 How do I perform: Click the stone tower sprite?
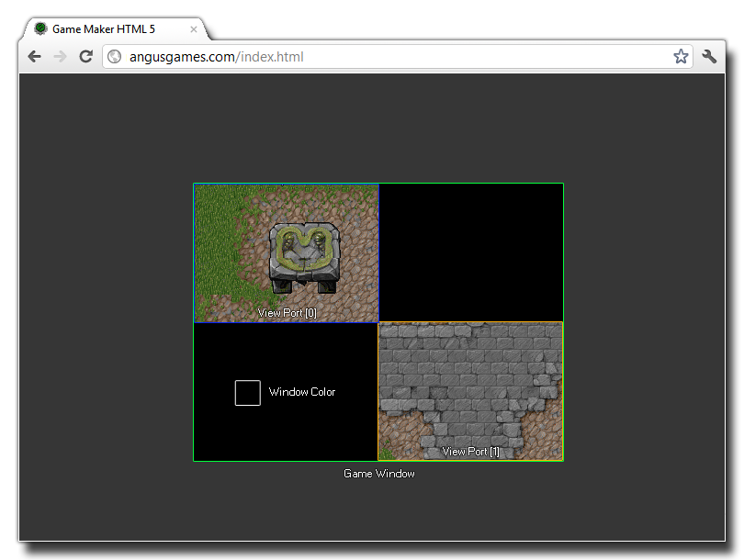click(x=303, y=256)
